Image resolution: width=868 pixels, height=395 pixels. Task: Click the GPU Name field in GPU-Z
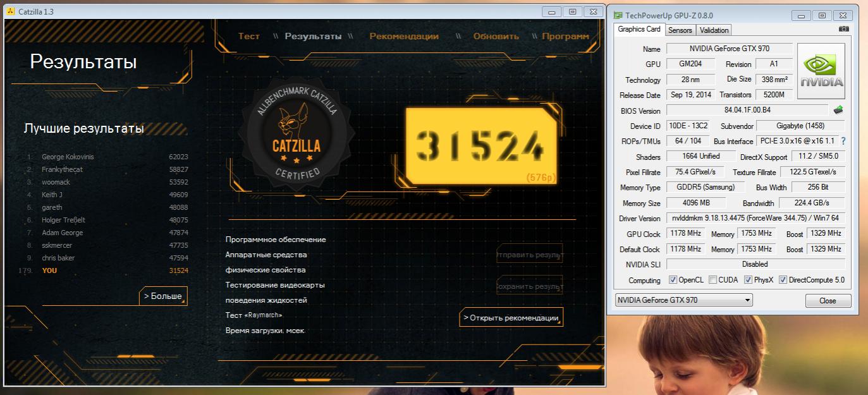[x=729, y=49]
